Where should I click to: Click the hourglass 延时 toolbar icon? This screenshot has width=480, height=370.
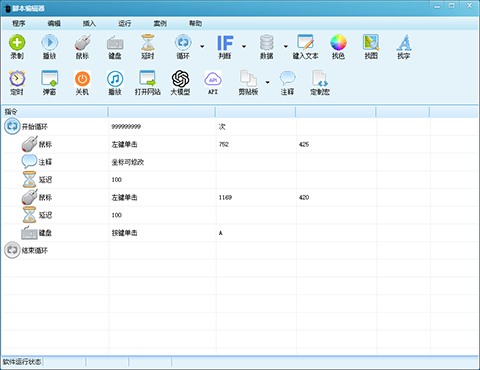148,43
